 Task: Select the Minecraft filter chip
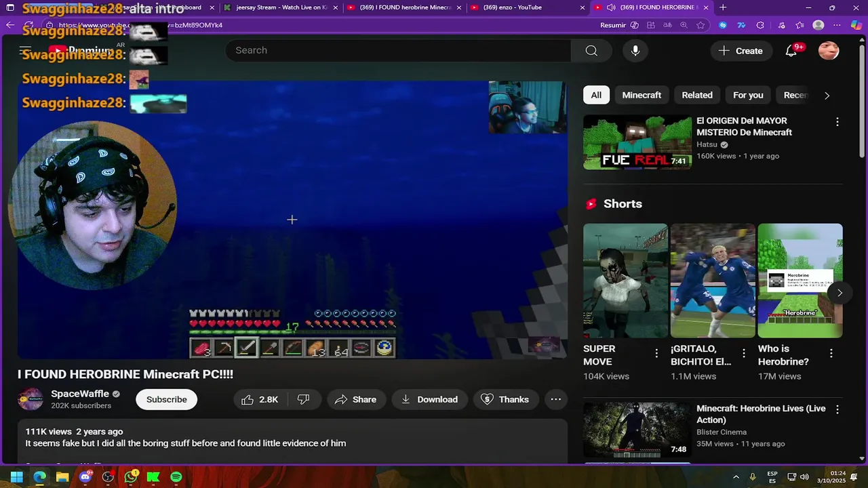click(642, 96)
